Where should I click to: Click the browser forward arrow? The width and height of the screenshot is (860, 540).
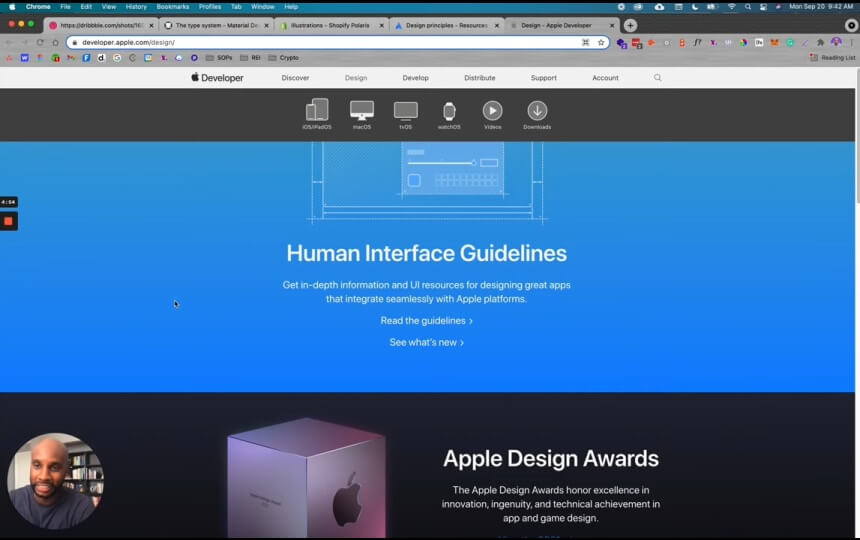click(x=24, y=42)
